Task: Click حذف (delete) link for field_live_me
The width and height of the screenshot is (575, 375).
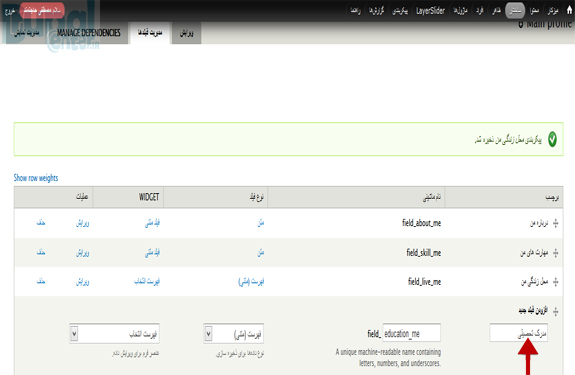Action: point(41,282)
